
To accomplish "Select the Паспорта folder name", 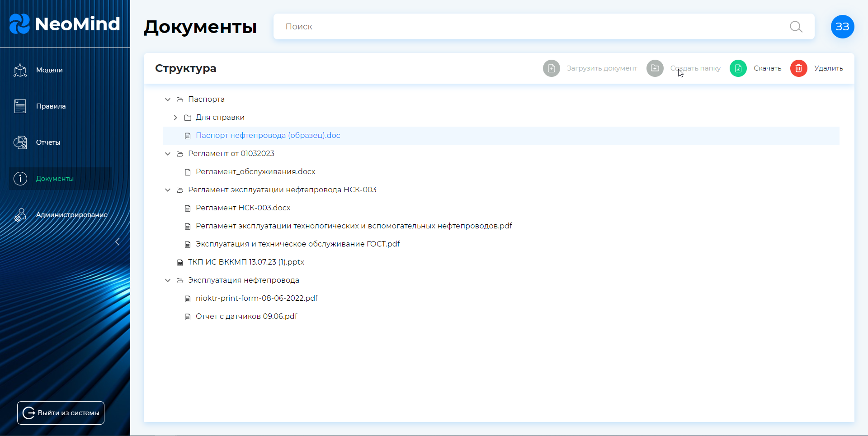I will [x=206, y=100].
